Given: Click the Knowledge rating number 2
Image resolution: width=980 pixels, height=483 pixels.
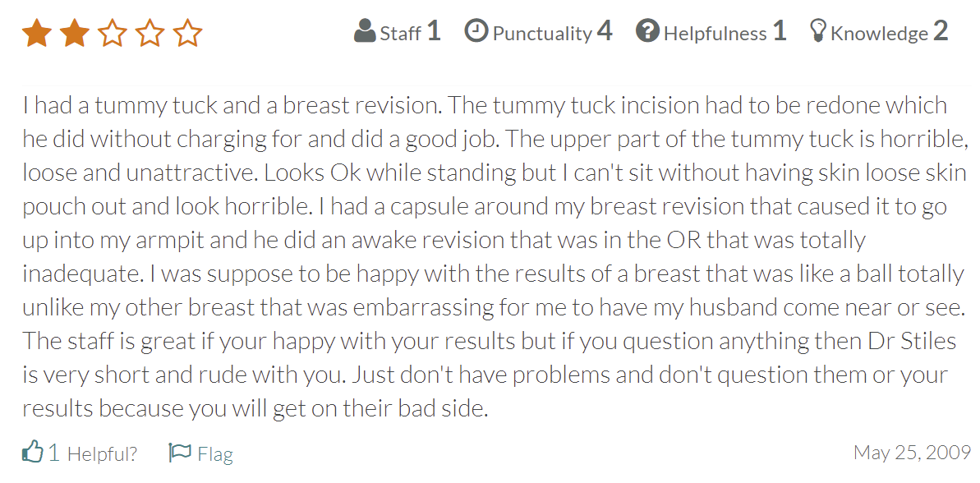Looking at the screenshot, I should point(941,31).
